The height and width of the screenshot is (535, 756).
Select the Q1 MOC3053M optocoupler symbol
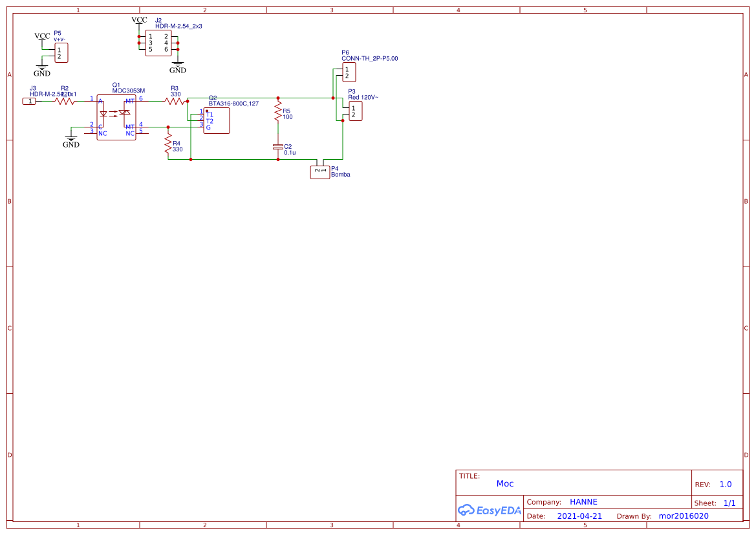[118, 115]
